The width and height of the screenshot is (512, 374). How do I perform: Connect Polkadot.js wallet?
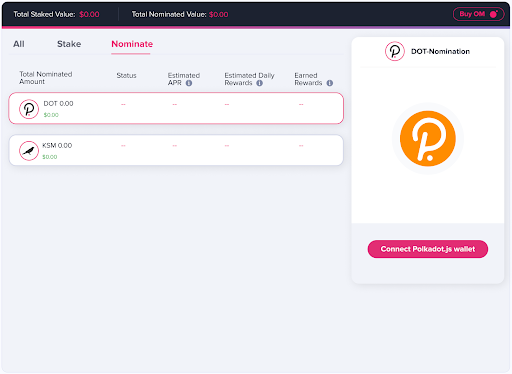[x=428, y=249]
